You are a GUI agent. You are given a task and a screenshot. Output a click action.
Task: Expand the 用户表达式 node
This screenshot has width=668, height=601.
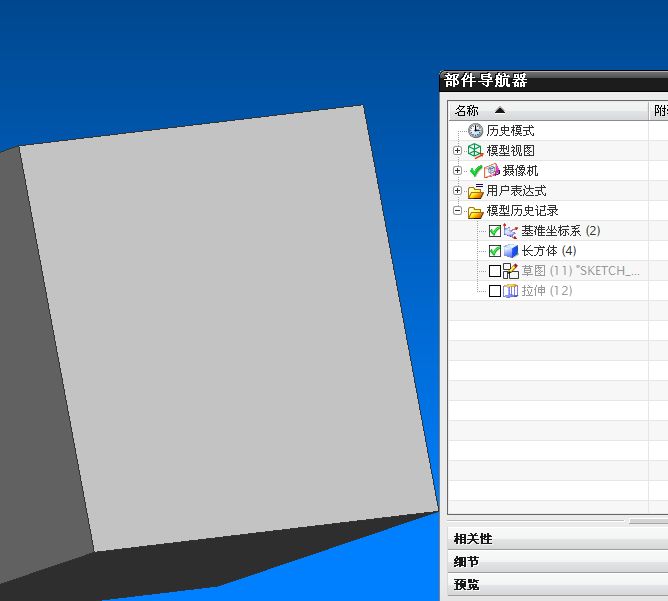click(458, 190)
